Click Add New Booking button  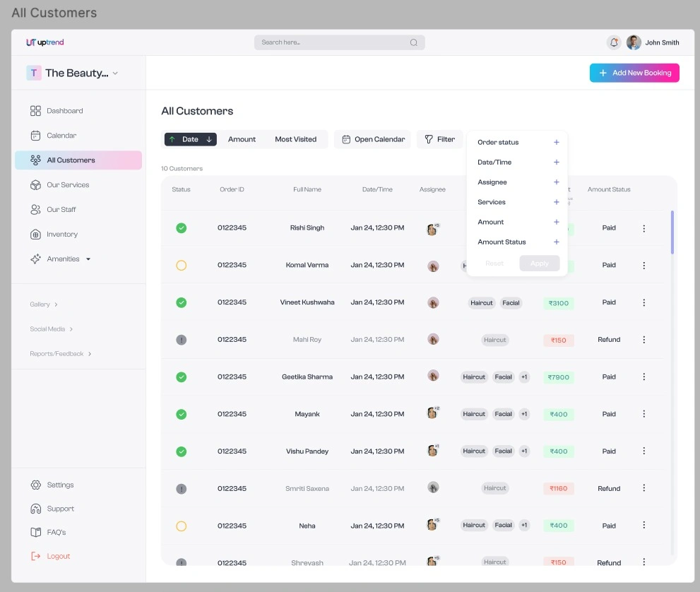point(634,73)
